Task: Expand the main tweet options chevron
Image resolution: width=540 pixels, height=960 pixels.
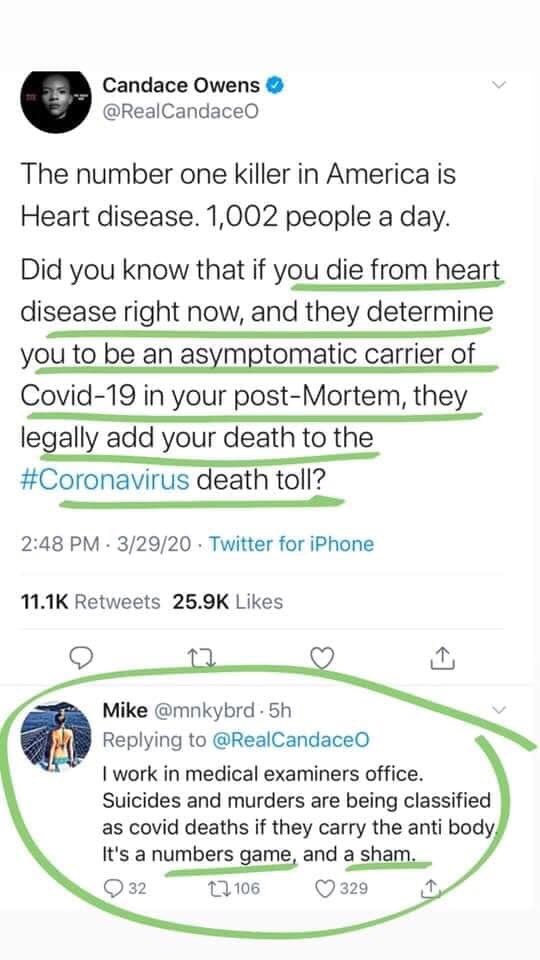Action: [x=500, y=85]
